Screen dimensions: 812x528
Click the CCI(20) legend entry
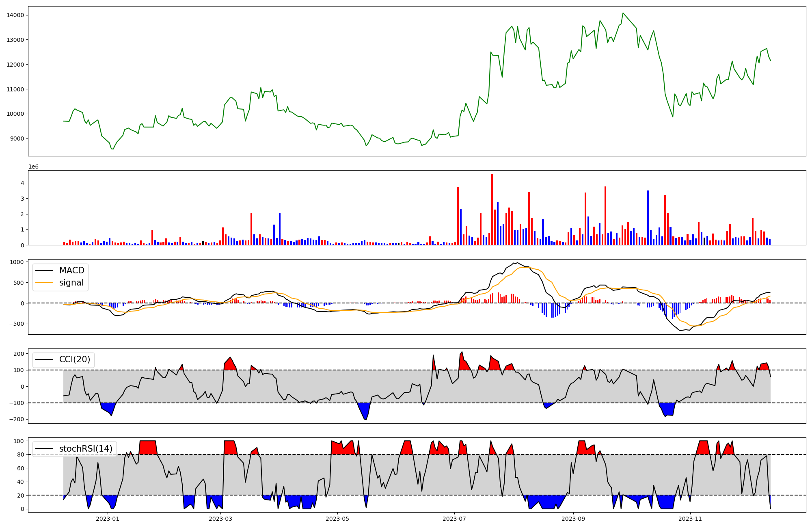[x=75, y=359]
